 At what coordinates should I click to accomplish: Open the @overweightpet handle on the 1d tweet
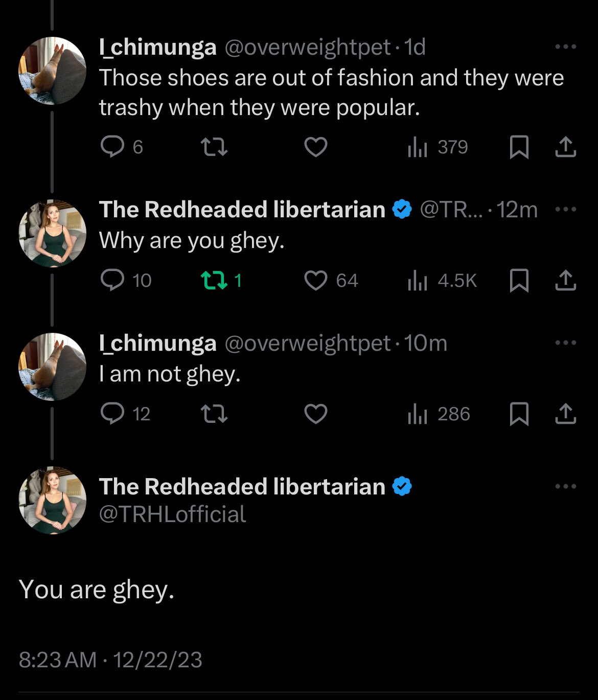[308, 48]
